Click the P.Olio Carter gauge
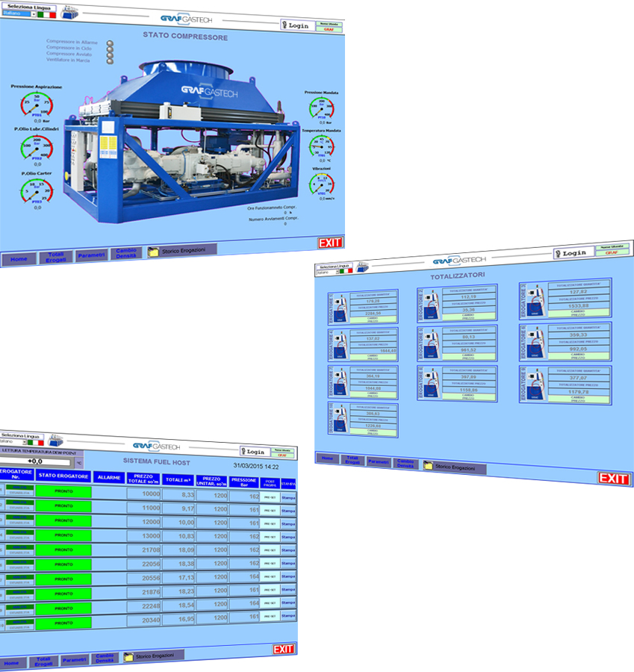Viewport: 634px width, 672px height. coord(37,191)
